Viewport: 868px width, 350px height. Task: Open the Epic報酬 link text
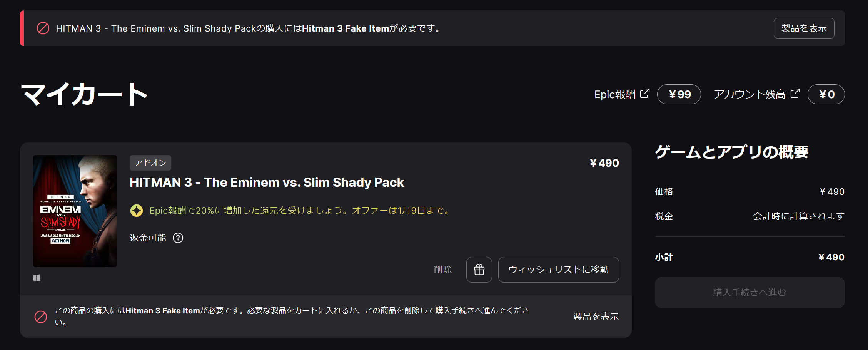(615, 94)
